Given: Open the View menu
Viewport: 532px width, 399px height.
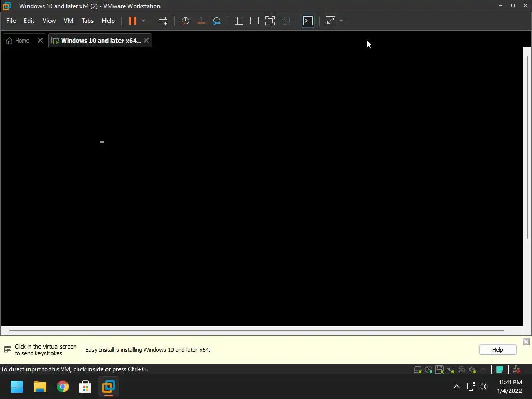Looking at the screenshot, I should coord(49,21).
